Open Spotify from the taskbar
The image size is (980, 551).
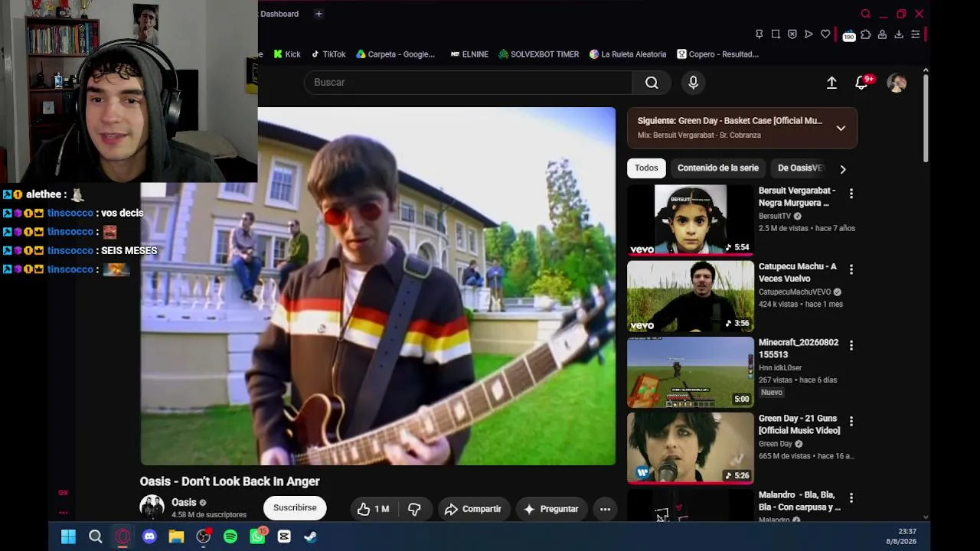click(230, 536)
